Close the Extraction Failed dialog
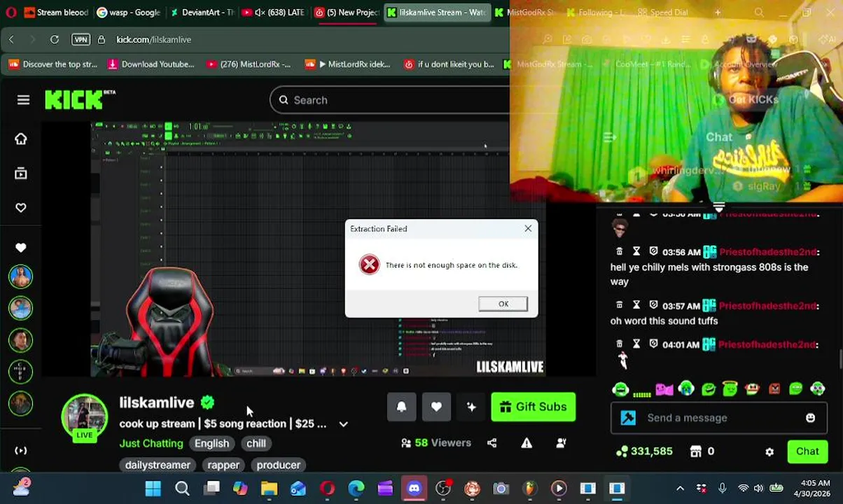 point(528,228)
